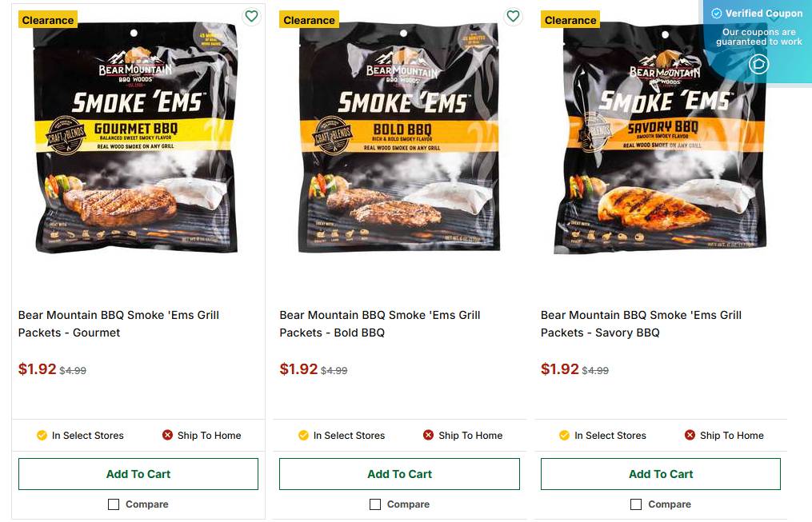View the Bold BBQ product details link
This screenshot has width=812, height=522.
[379, 323]
